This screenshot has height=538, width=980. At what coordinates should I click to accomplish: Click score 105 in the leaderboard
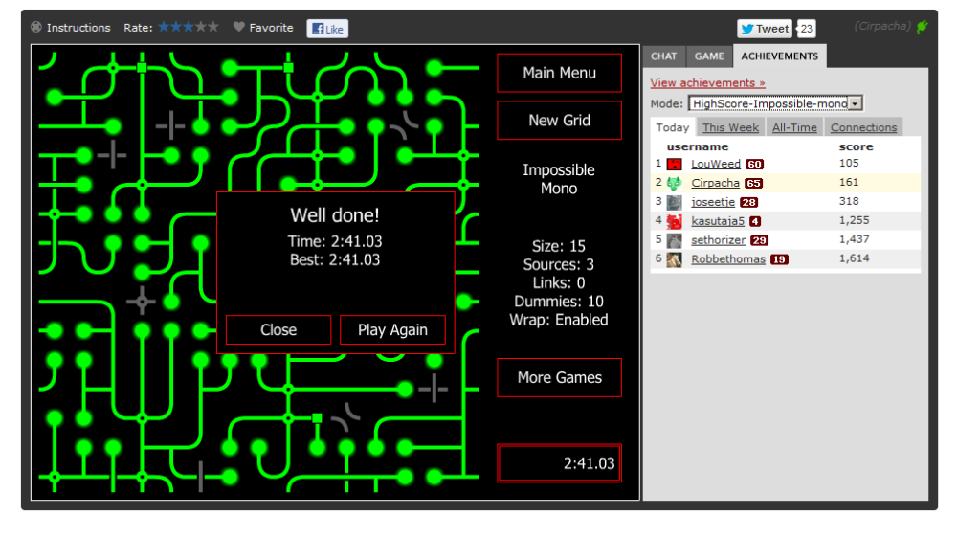(x=849, y=163)
